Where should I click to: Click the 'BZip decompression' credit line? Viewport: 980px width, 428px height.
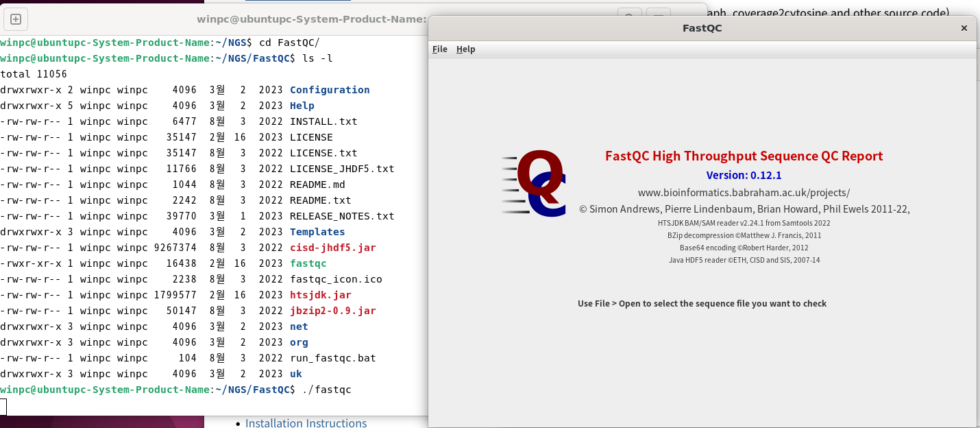click(x=744, y=236)
